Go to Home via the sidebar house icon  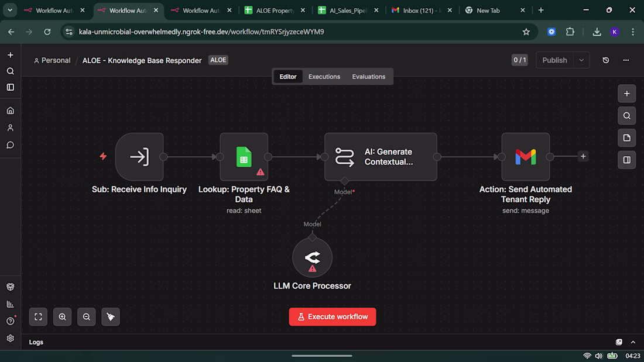tap(11, 111)
